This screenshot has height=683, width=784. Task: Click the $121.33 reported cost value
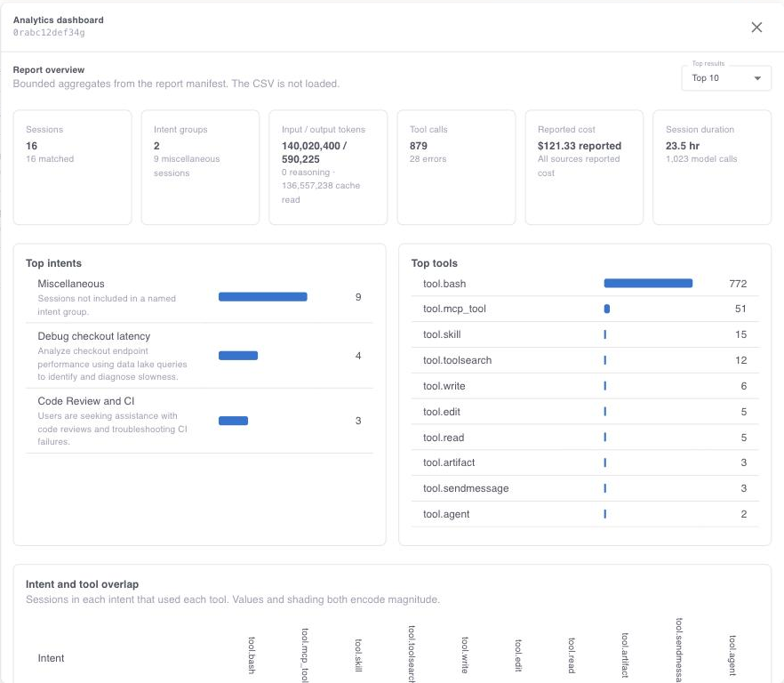(579, 146)
